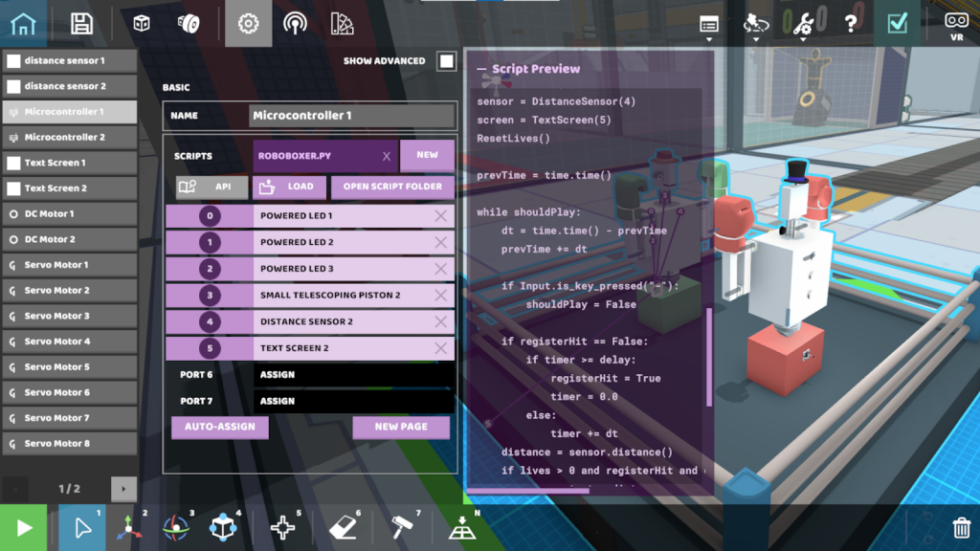The width and height of the screenshot is (980, 551).
Task: Toggle the SHOW ADVANCED checkbox
Action: (x=446, y=60)
